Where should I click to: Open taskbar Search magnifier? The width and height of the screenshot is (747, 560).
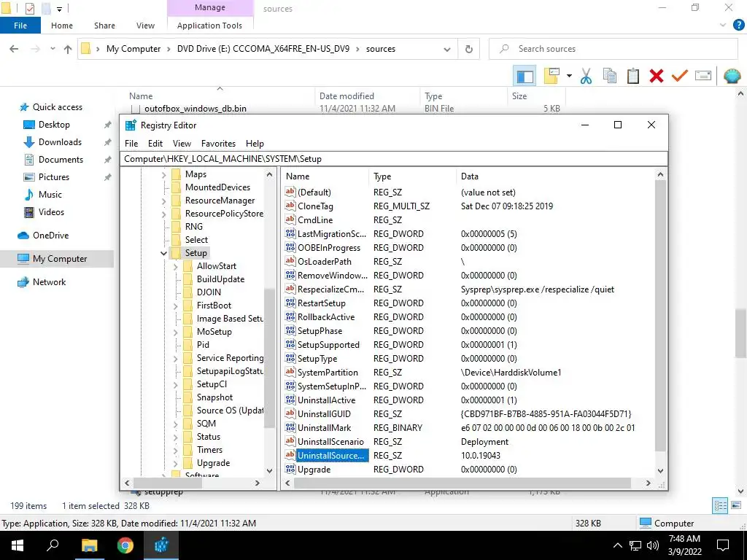pos(53,545)
